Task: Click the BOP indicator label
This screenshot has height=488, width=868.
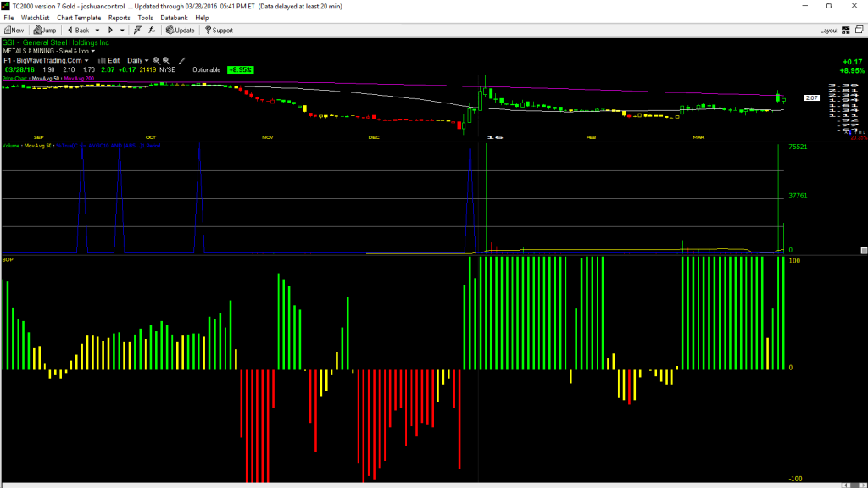Action: point(8,259)
